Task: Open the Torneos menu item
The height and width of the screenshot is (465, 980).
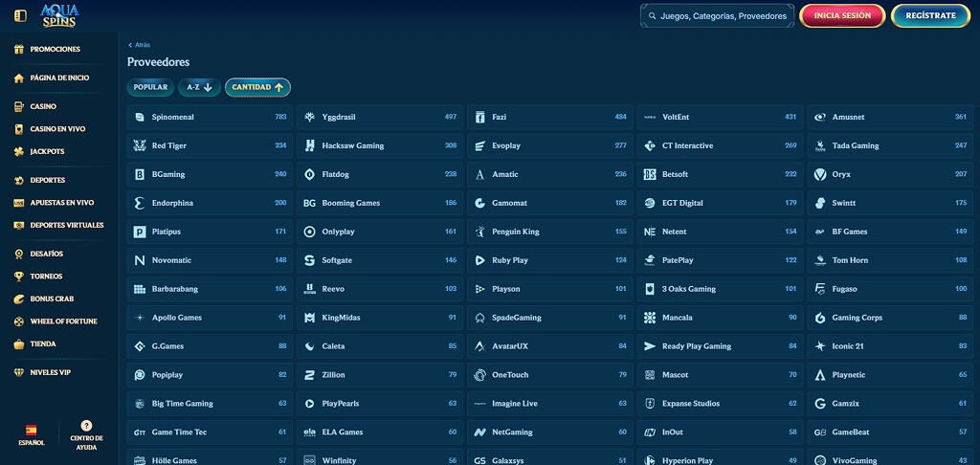Action: click(x=46, y=277)
